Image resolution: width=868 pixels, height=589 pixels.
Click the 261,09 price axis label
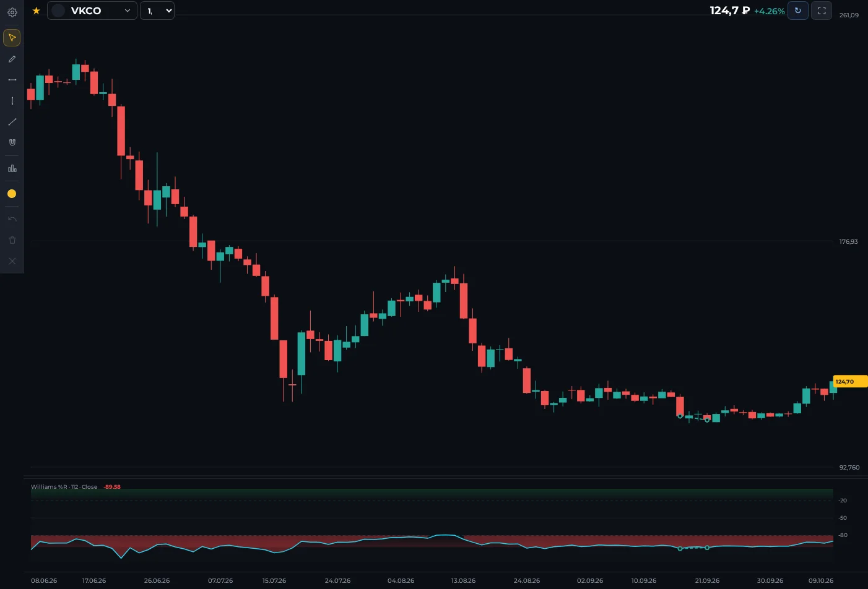pos(849,15)
